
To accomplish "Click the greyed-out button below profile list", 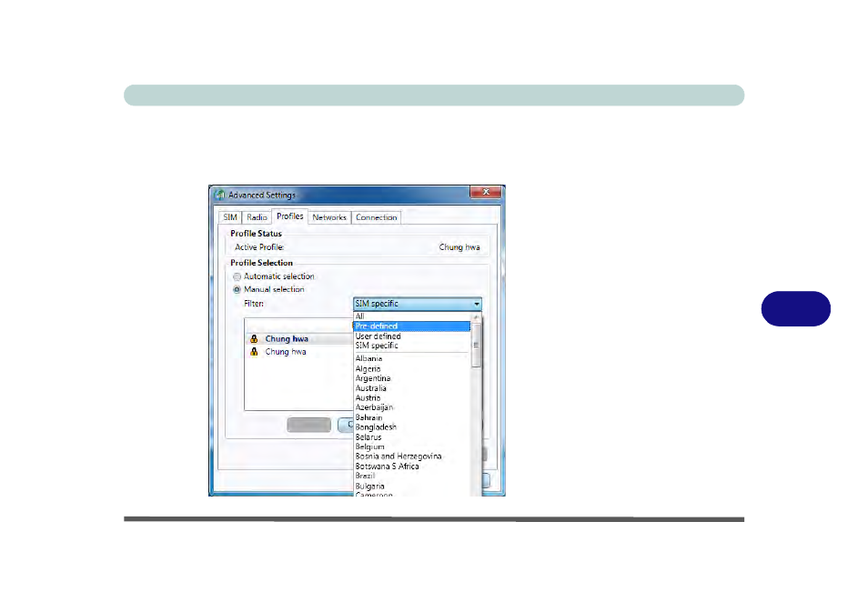I will (308, 425).
